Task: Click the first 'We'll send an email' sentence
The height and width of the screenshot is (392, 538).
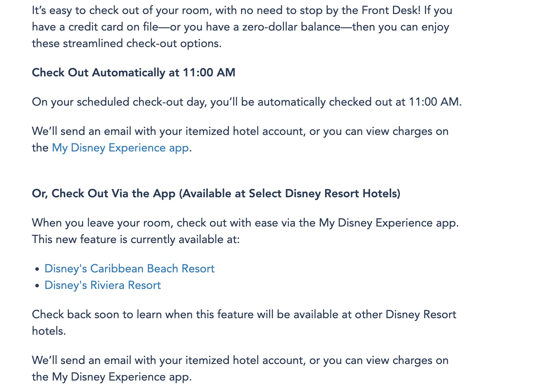Action: tap(240, 131)
